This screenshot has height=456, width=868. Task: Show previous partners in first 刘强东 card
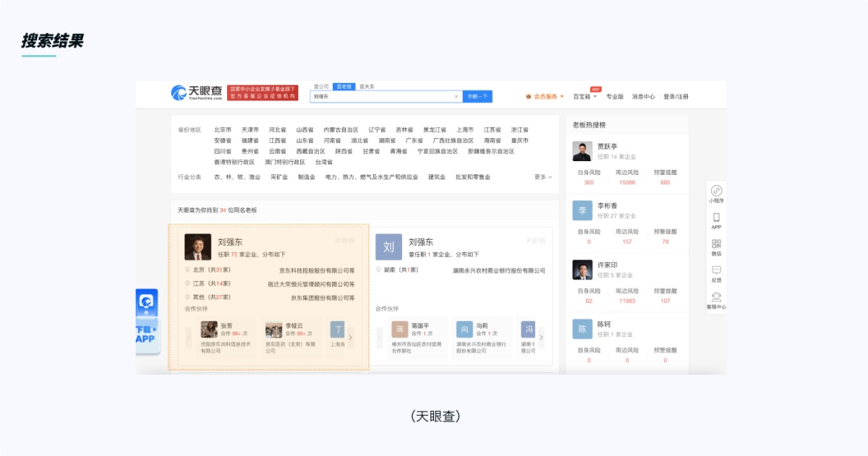[x=189, y=337]
